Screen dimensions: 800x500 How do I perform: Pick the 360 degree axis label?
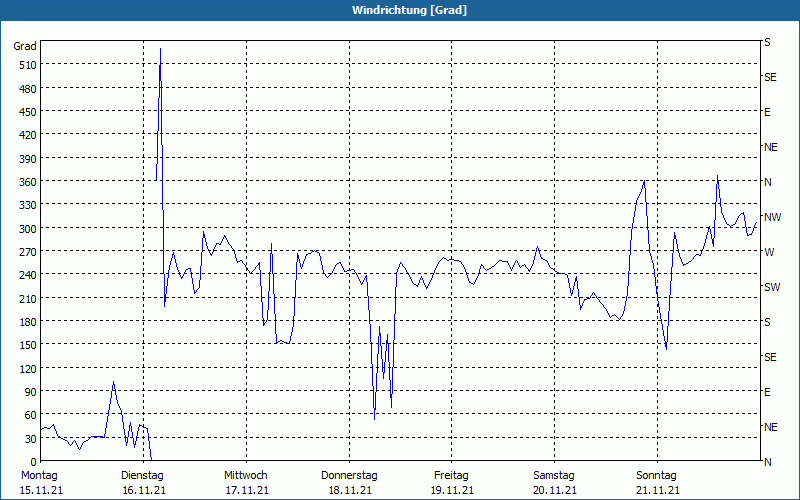coord(28,182)
